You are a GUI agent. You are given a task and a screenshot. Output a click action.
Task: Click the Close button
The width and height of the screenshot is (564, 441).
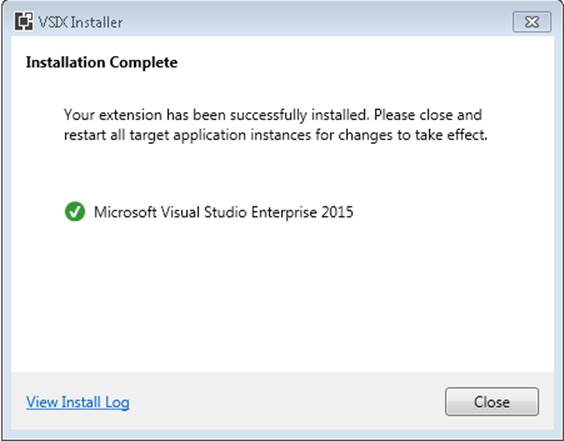pos(492,402)
